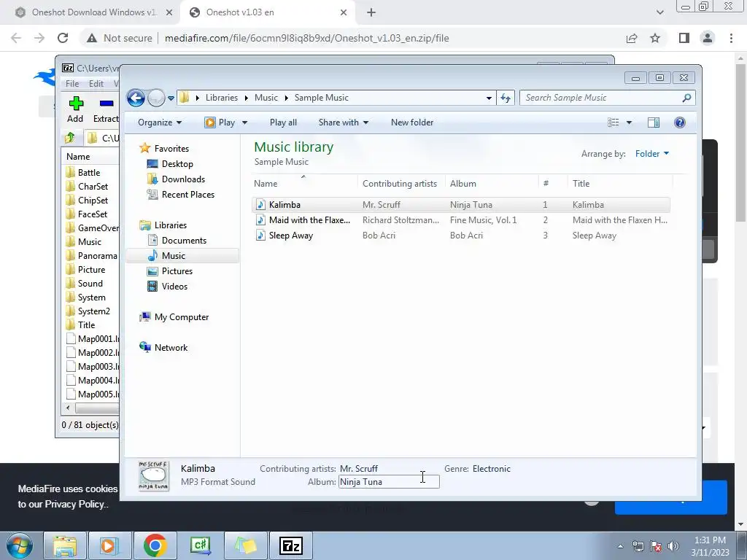
Task: Change view using the view icon
Action: (x=613, y=122)
